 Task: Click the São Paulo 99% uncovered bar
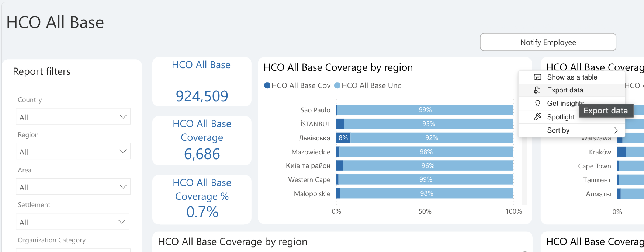point(425,110)
